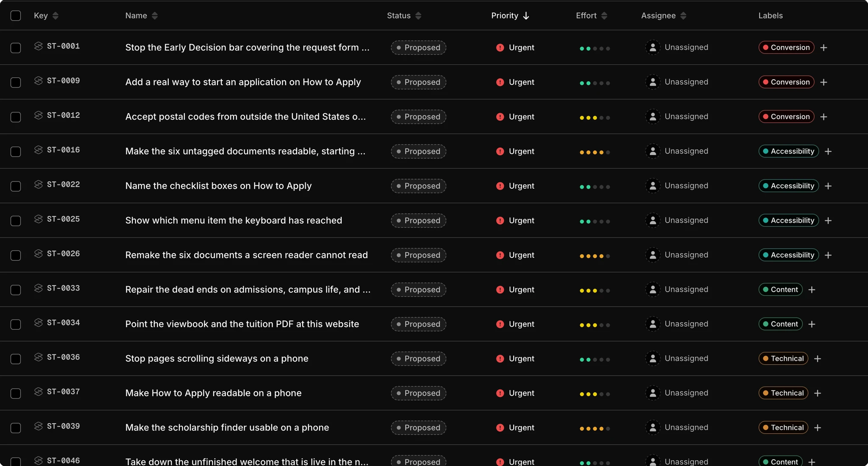Screen dimensions: 868x466
Task: Click the story icon beside ST-0012
Action: (x=39, y=115)
